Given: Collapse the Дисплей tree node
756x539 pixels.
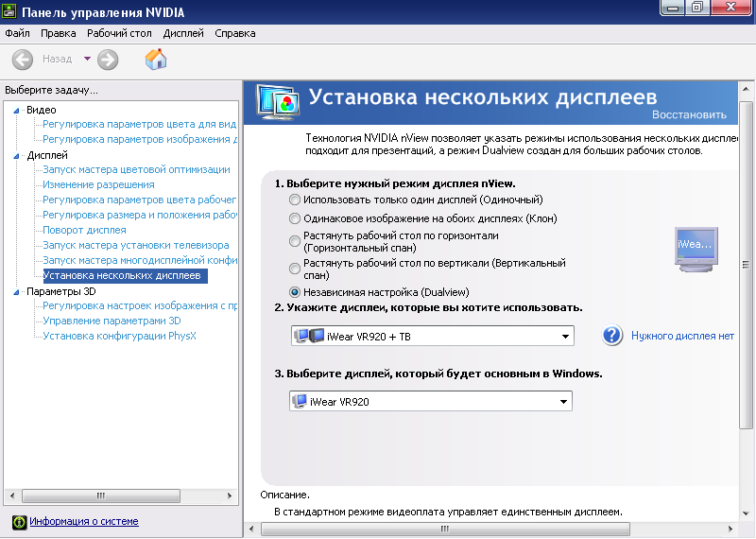Looking at the screenshot, I should click(x=16, y=156).
